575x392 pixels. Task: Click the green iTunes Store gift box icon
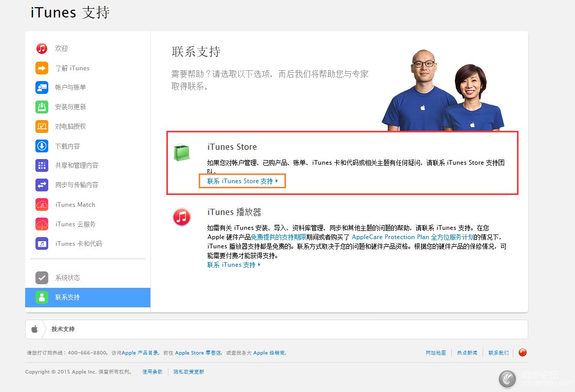182,153
